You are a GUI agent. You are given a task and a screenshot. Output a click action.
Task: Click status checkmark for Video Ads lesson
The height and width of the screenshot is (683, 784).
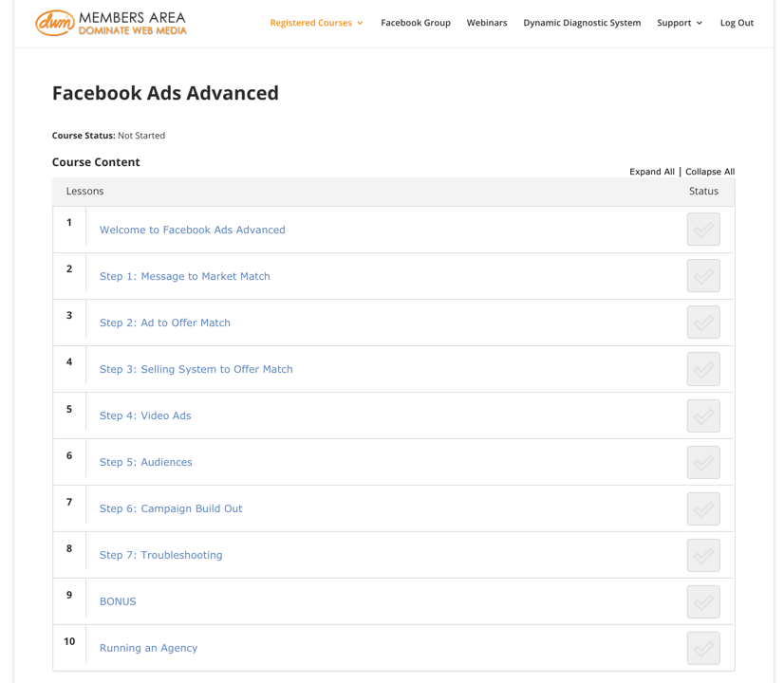pos(702,415)
